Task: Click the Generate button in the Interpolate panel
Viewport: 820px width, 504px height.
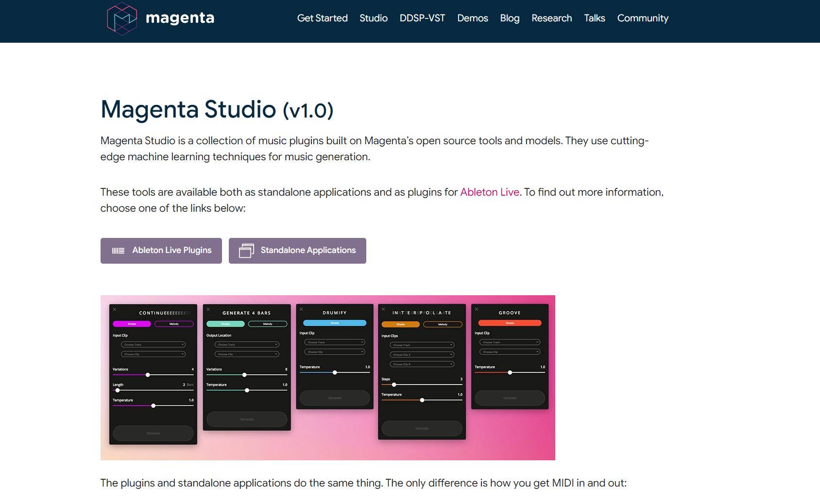Action: point(422,428)
